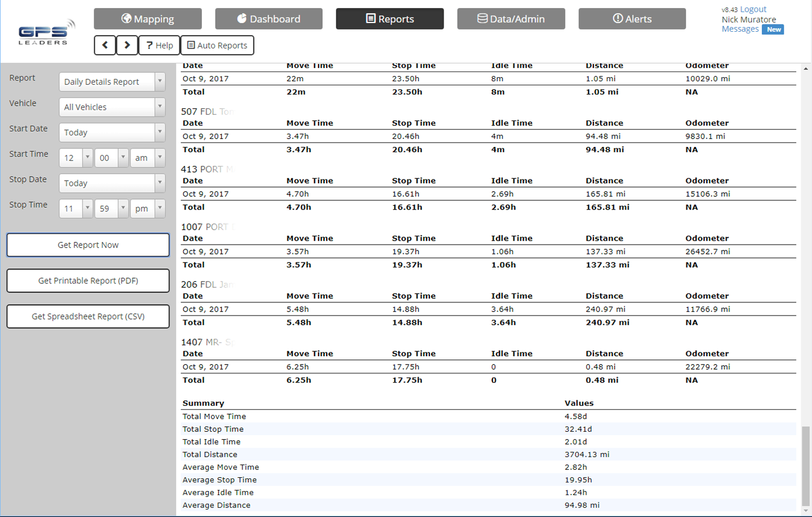Open the Data/Admin tab
812x517 pixels.
(x=511, y=18)
